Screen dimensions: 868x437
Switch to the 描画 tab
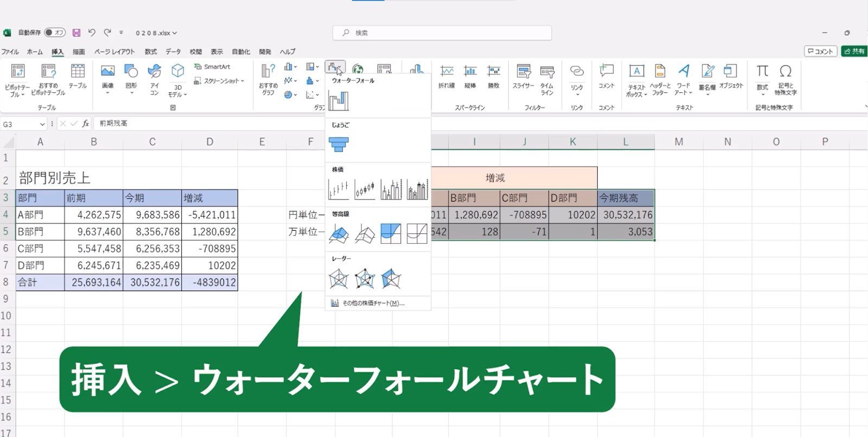coord(79,52)
